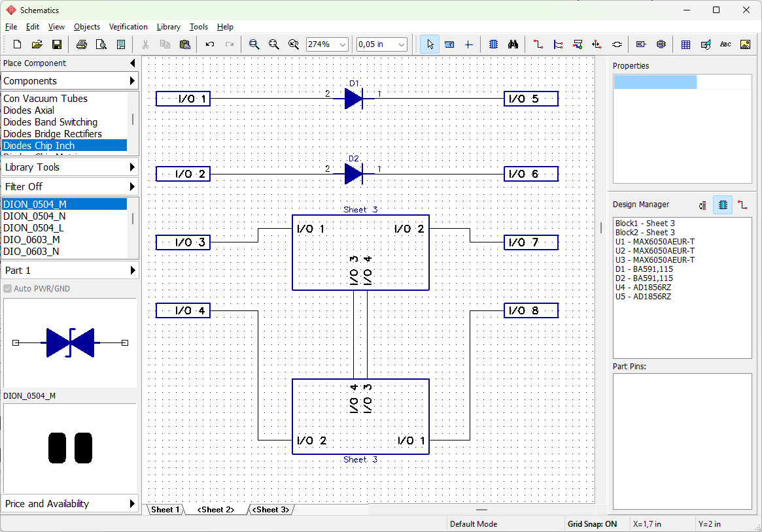This screenshot has width=762, height=532.
Task: Select component DION_0504_N
Action: (x=64, y=216)
